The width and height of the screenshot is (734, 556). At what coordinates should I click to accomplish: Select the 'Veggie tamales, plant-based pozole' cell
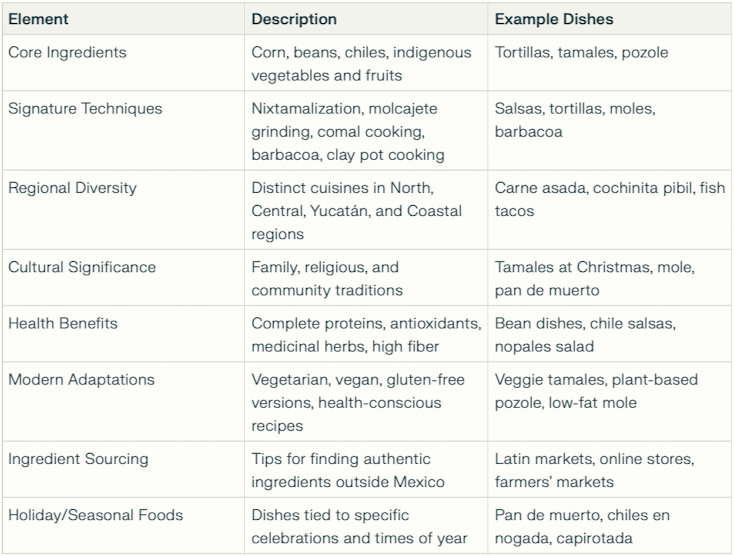[596, 391]
